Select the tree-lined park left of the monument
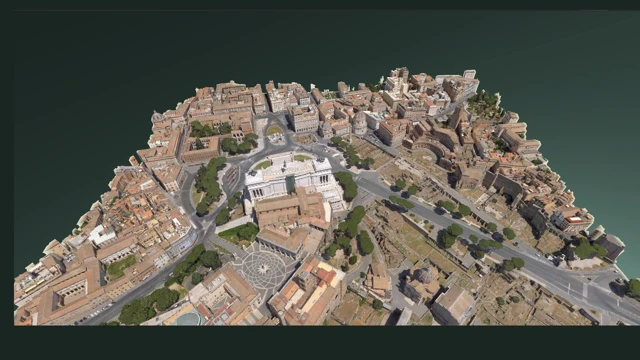640x360 pixels. click(209, 184)
